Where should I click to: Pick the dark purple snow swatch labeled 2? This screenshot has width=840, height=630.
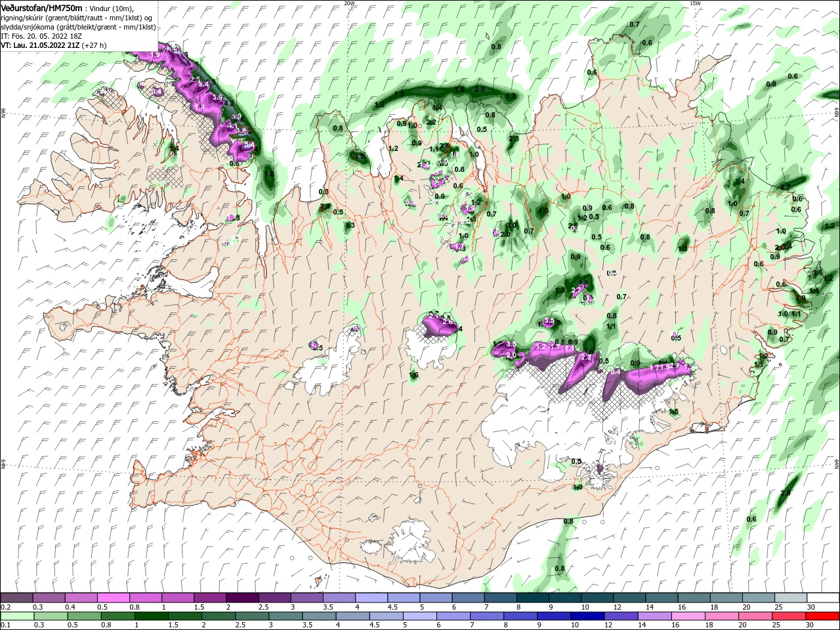pyautogui.click(x=242, y=598)
